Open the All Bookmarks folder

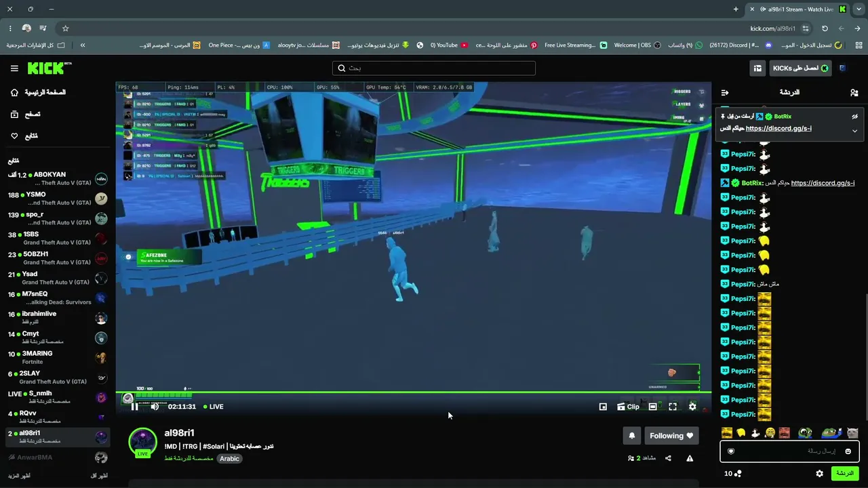[x=36, y=45]
